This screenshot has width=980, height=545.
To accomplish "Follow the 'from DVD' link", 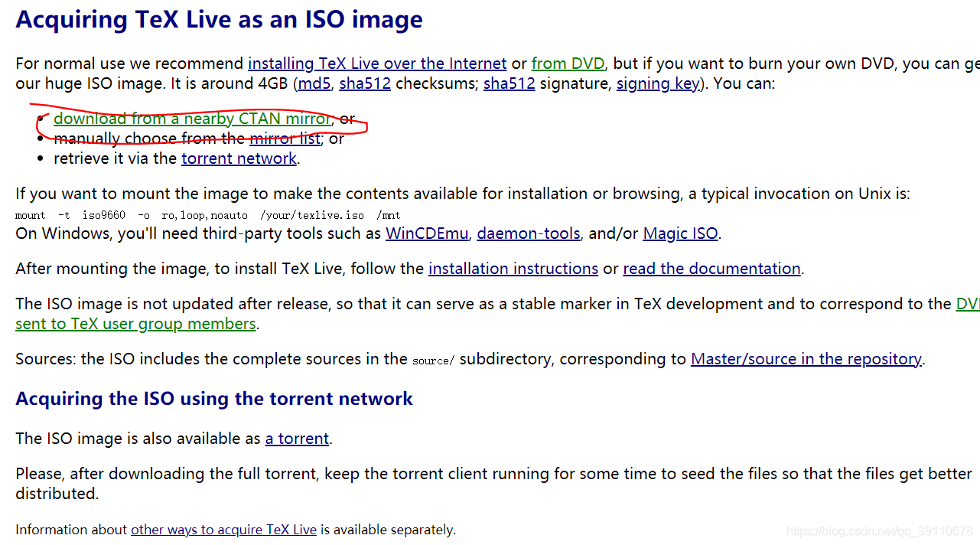I will [x=568, y=64].
